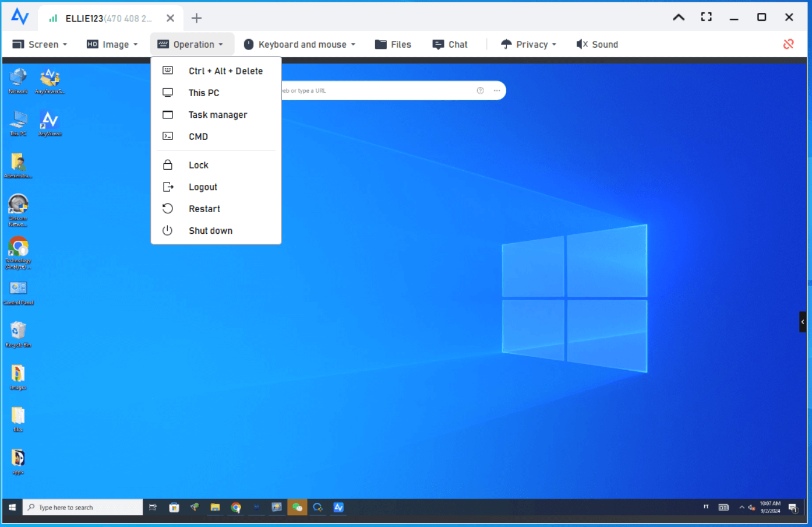
Task: Click Lock in the Operation menu
Action: [198, 165]
